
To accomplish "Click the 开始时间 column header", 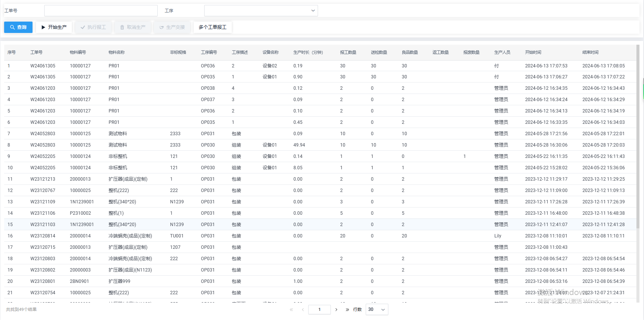I will click(533, 52).
